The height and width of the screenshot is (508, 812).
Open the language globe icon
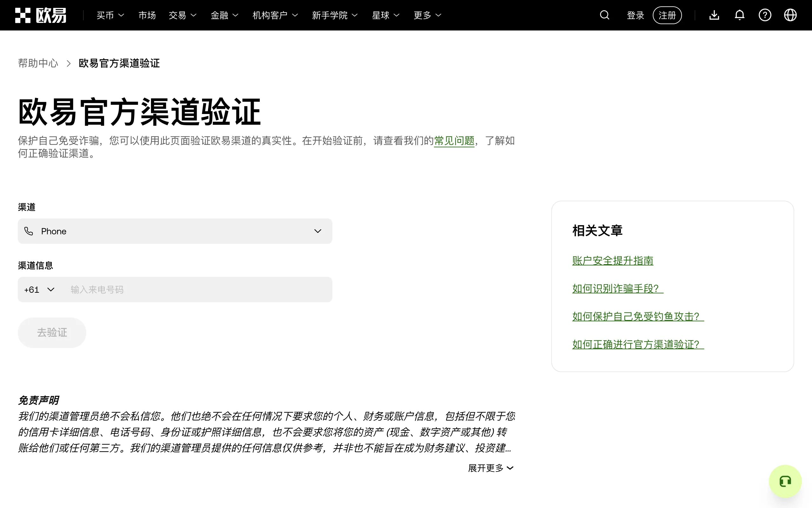pyautogui.click(x=790, y=15)
